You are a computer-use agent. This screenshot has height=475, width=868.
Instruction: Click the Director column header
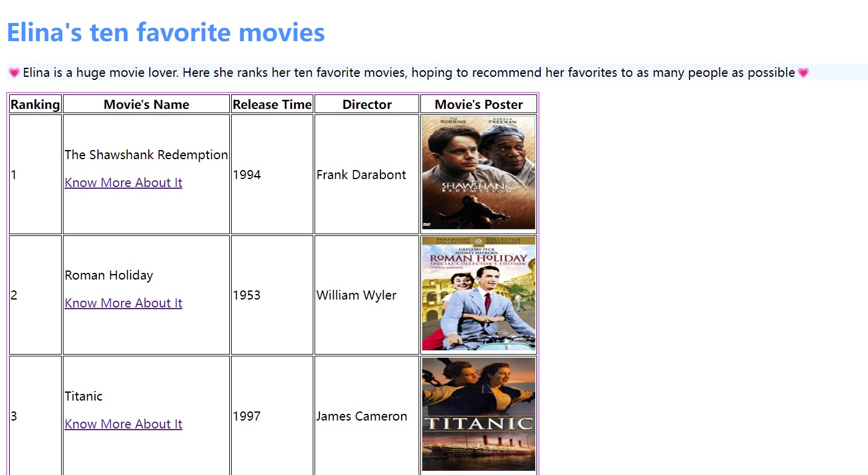[367, 104]
